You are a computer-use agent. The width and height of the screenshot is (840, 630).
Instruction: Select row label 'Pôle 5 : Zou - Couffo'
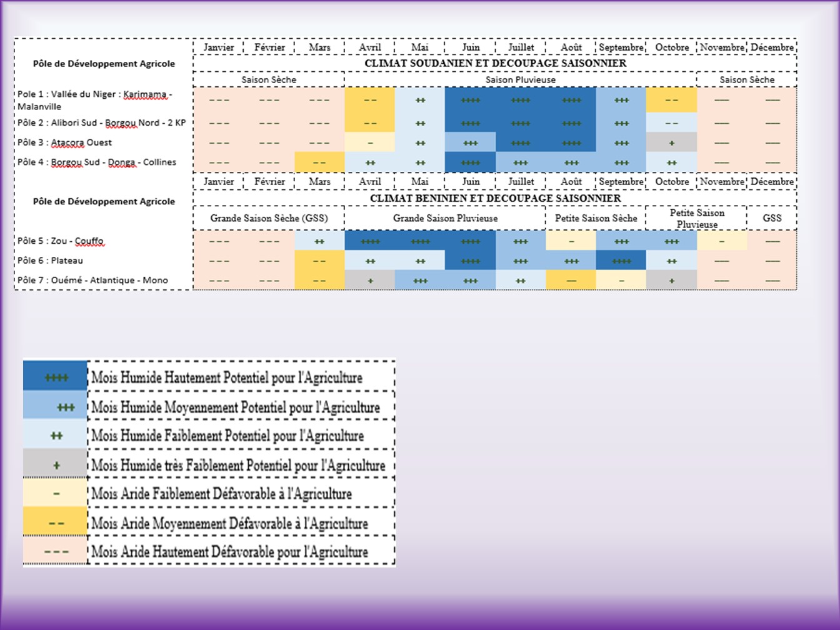(x=61, y=241)
